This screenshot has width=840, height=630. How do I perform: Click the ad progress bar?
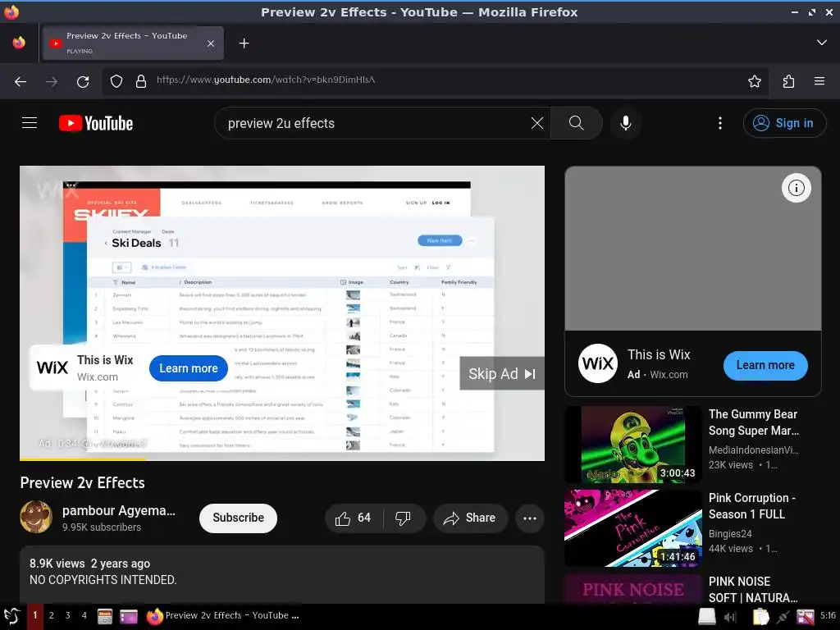point(282,459)
